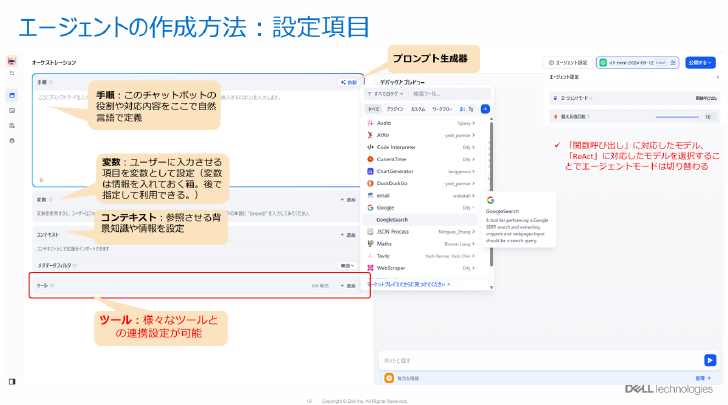728x405 pixels.
Task: Open the highlighted Orchestration sidebar icon
Action: (x=12, y=95)
